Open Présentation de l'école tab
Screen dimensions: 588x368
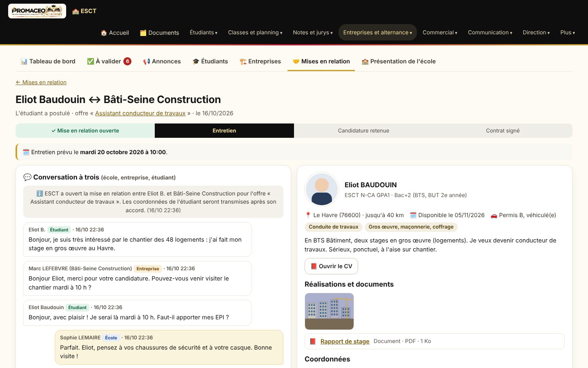399,61
